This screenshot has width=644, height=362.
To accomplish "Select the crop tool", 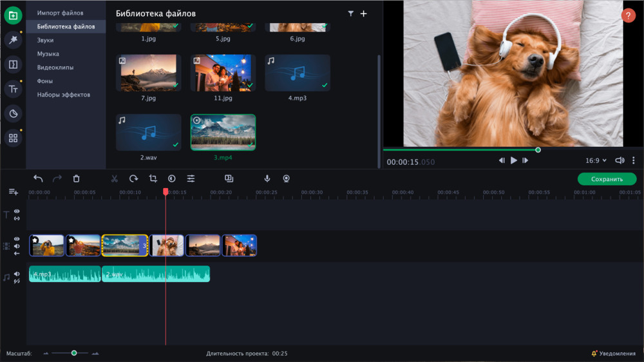I will [x=153, y=178].
